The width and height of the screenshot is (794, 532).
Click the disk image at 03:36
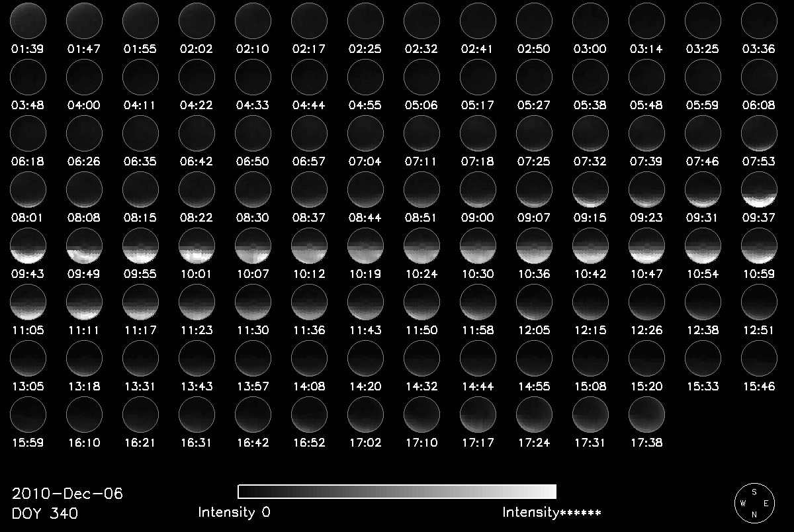click(759, 20)
